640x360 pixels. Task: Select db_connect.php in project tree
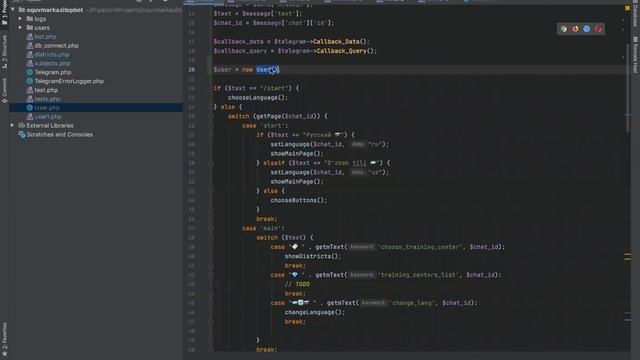click(x=56, y=46)
